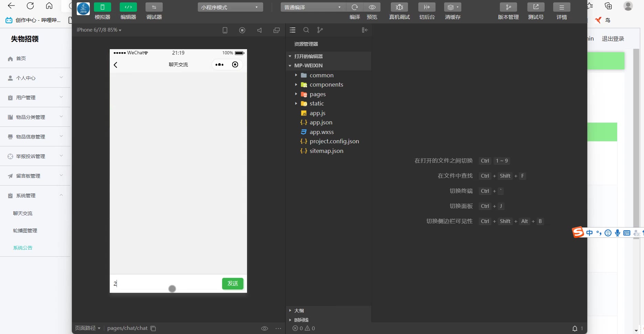Open 聊天交流 submenu link
The height and width of the screenshot is (334, 644).
[x=23, y=213]
